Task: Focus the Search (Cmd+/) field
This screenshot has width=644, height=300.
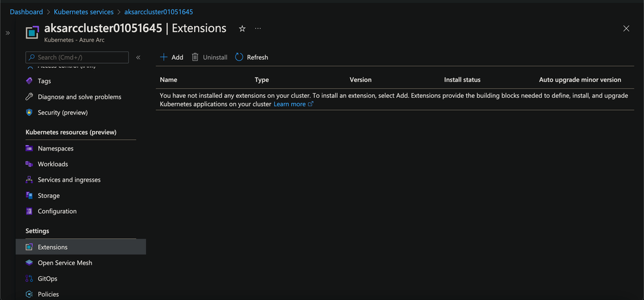Action: point(77,57)
